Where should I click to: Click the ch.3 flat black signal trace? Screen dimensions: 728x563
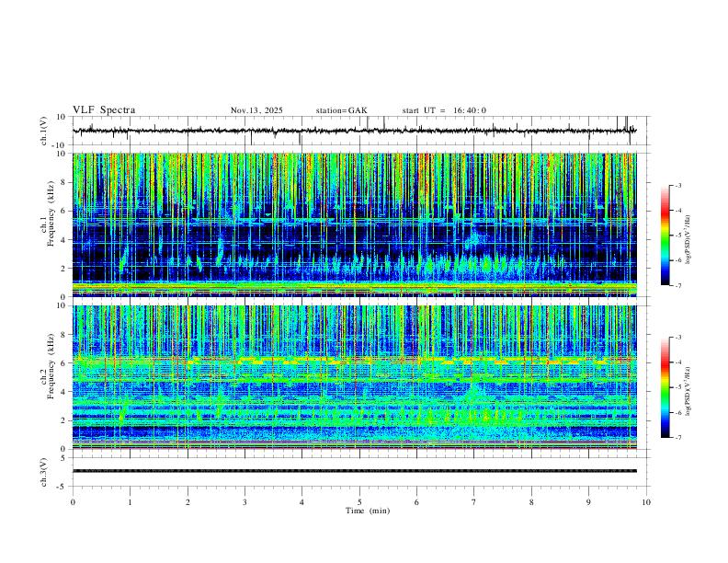coord(354,471)
